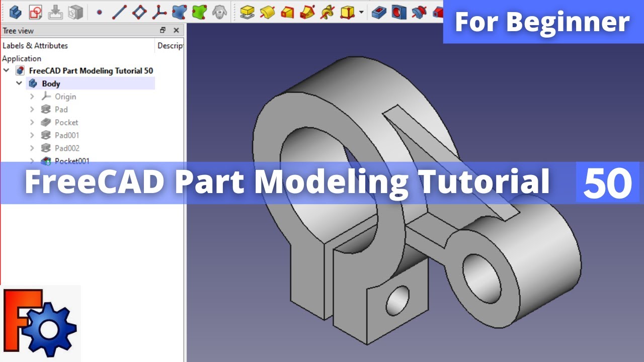Select the Groove tool
The height and width of the screenshot is (362, 644).
coord(419,12)
